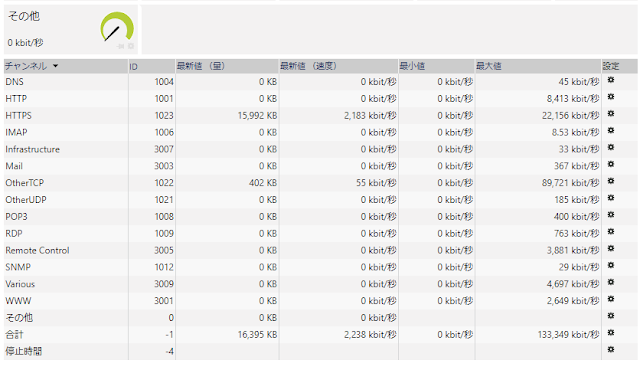The height and width of the screenshot is (370, 640).
Task: Toggle sort arrow on チャンネル column
Action: coord(55,66)
